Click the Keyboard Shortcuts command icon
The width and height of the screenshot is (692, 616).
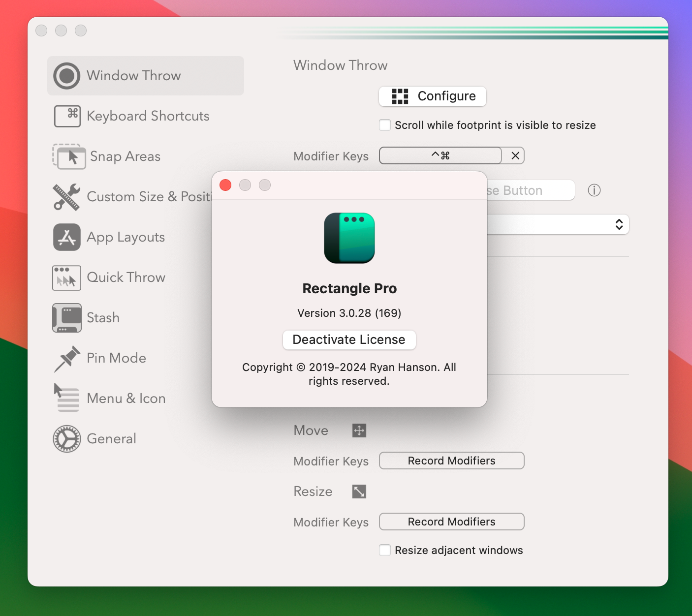click(x=67, y=116)
